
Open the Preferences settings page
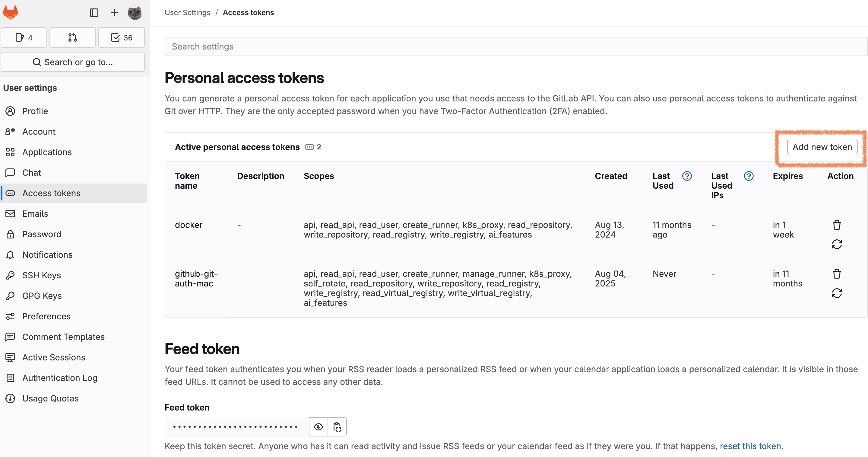pos(46,316)
